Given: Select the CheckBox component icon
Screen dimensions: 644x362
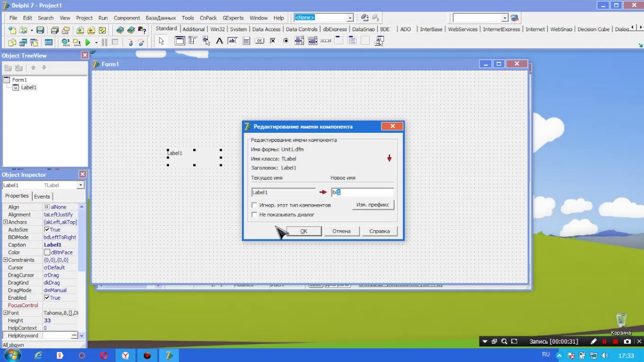Looking at the screenshot, I should [x=273, y=41].
